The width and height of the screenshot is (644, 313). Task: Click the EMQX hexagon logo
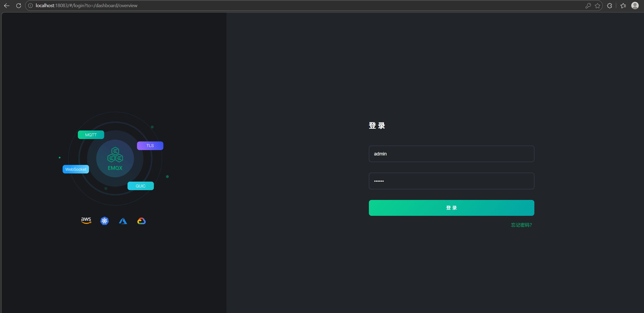coord(115,155)
